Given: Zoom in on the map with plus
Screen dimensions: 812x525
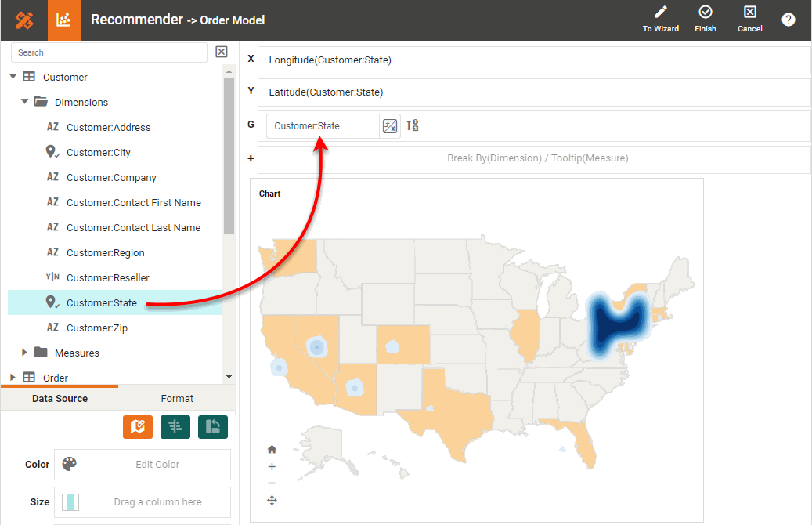Looking at the screenshot, I should (272, 467).
